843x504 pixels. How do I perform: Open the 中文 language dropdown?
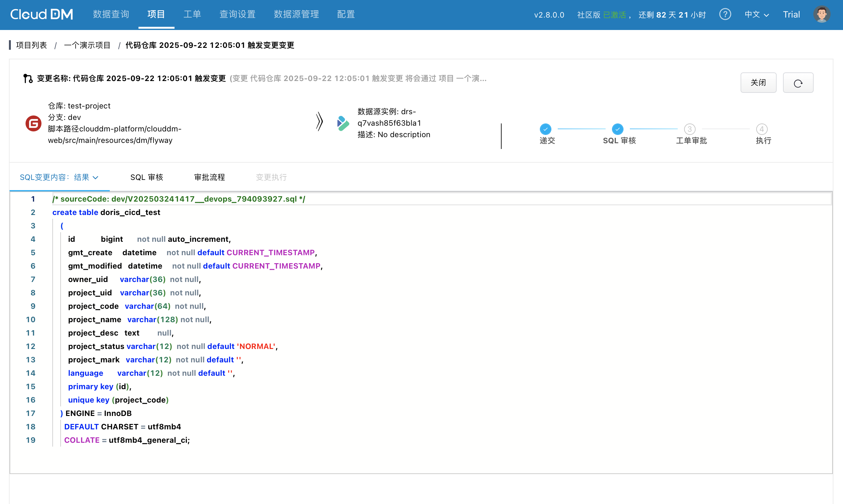[756, 15]
